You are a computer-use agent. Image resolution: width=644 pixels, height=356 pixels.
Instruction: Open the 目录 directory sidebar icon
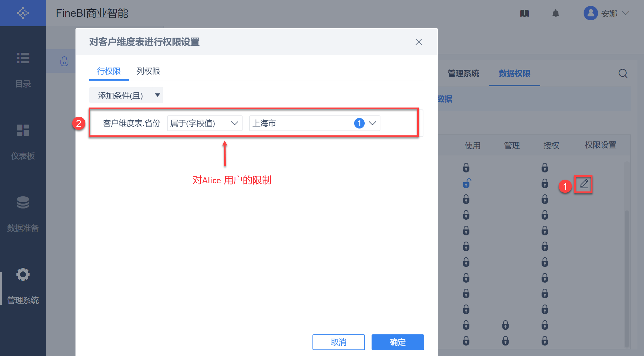click(x=23, y=58)
